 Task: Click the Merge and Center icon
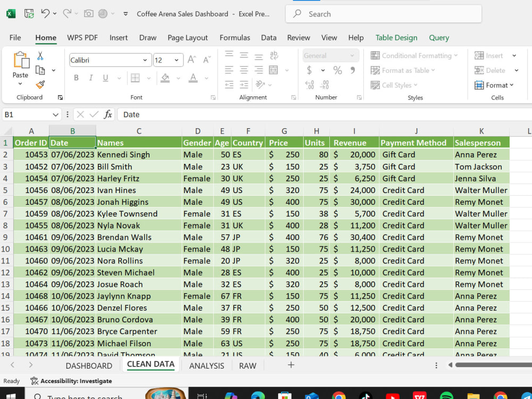273,70
